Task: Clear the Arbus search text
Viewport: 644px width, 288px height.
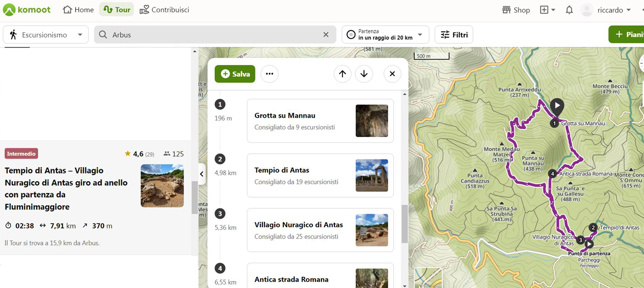Action: pos(326,34)
